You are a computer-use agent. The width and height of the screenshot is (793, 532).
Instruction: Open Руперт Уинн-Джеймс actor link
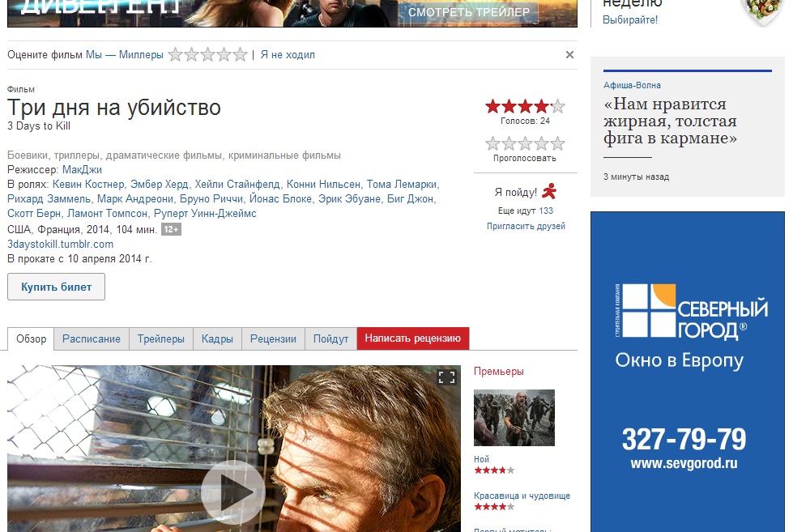[205, 214]
